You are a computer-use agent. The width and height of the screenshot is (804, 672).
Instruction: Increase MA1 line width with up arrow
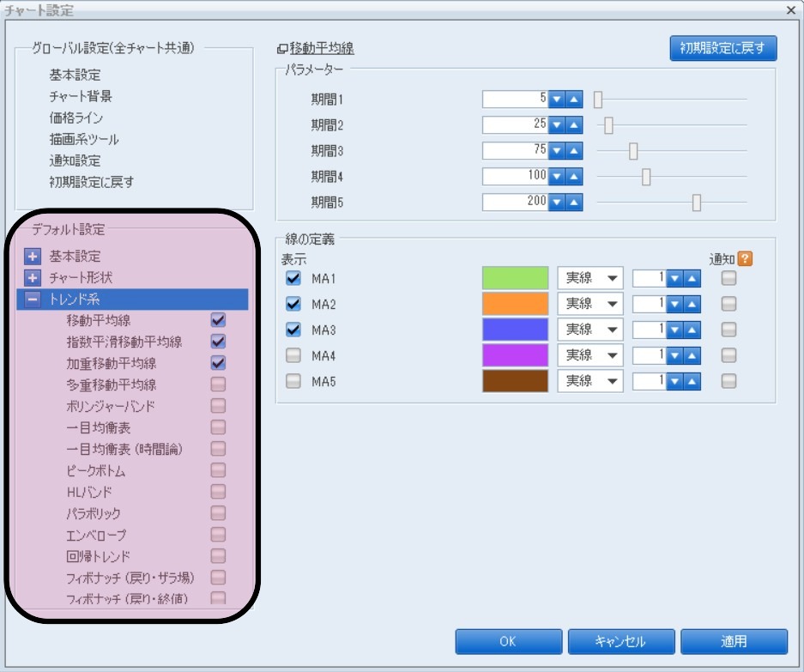(x=692, y=278)
